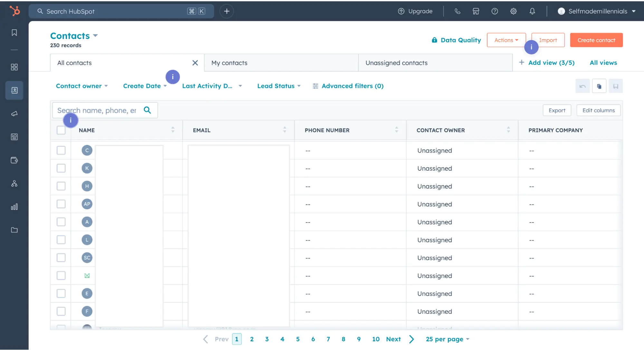Viewport: 644px width, 350px height.
Task: Check the first contact row checkbox
Action: [61, 150]
